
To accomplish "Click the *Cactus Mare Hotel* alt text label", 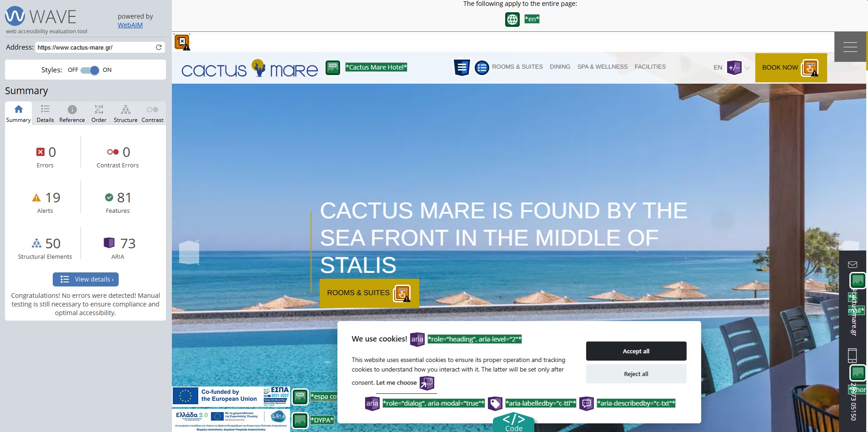I will coord(376,67).
